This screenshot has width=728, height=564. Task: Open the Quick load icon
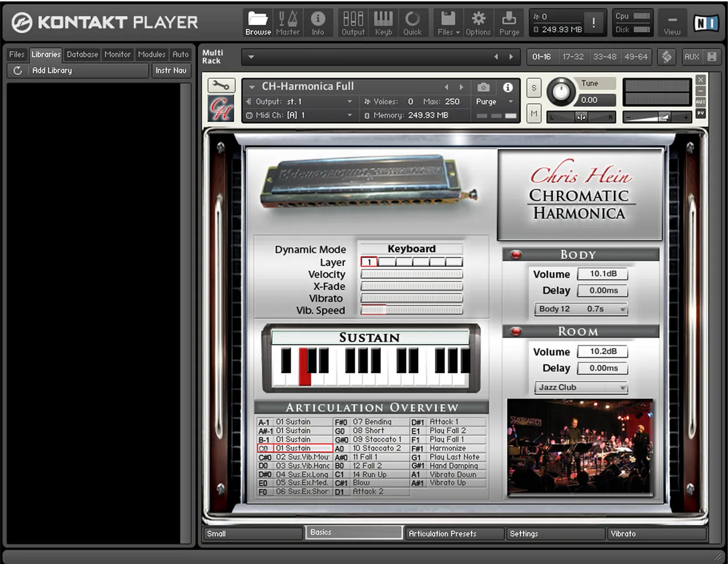click(413, 23)
